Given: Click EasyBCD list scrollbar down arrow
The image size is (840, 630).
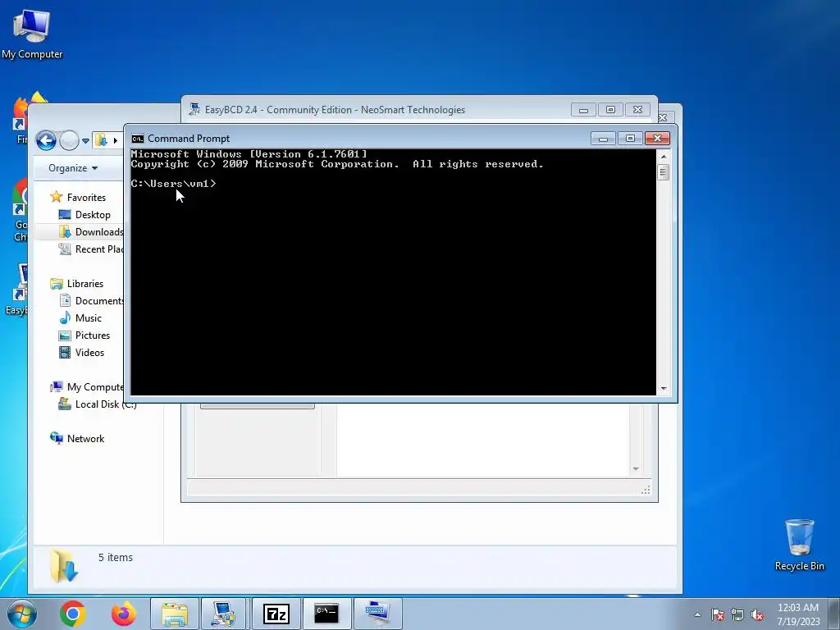Looking at the screenshot, I should [x=636, y=469].
